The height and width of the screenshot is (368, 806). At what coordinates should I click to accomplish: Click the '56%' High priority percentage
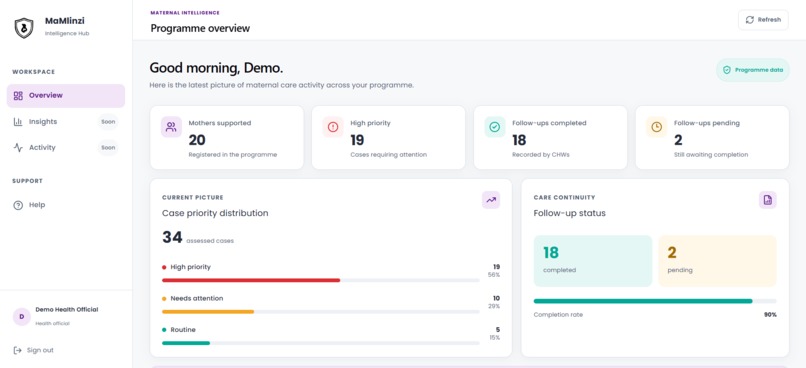click(493, 275)
